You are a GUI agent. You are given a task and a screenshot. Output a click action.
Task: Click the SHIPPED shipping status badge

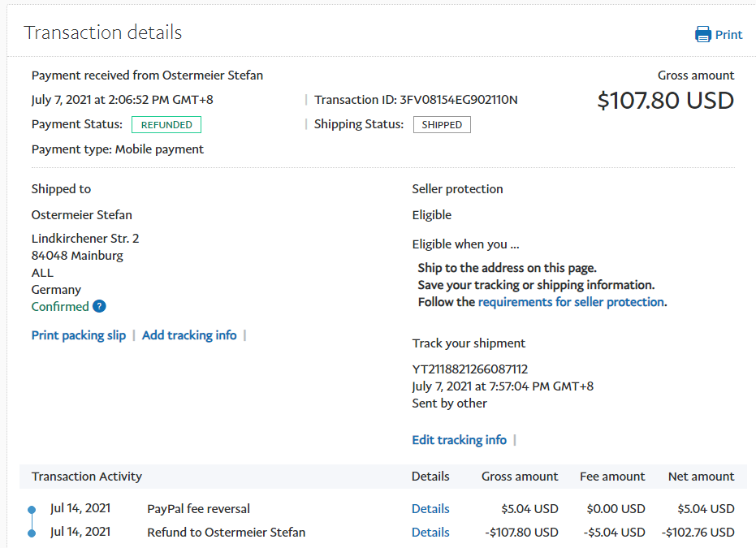coord(442,125)
